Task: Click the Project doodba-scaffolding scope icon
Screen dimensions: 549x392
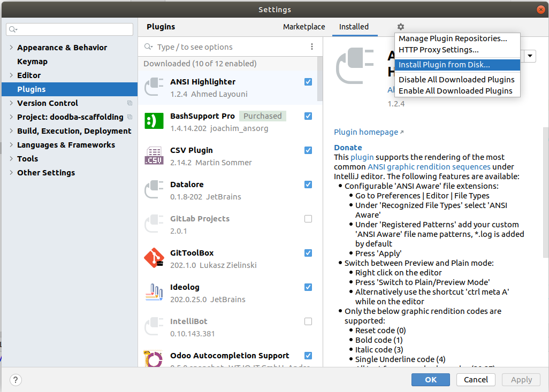Action: click(x=130, y=117)
